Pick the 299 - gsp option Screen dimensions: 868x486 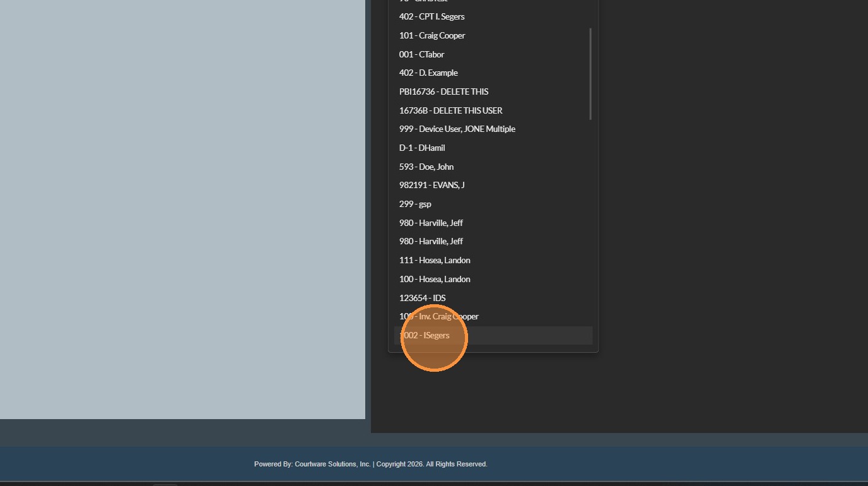tap(493, 204)
